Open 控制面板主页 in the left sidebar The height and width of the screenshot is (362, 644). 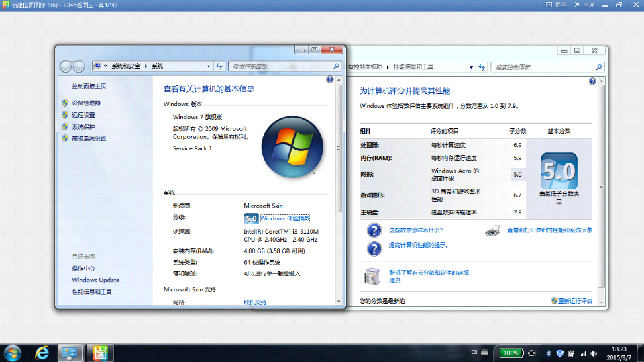(89, 86)
